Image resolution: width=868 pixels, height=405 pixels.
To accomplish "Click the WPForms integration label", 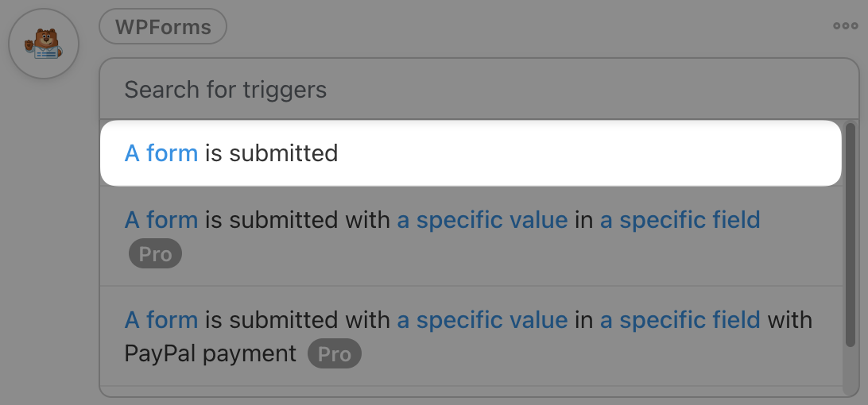I will (x=163, y=27).
